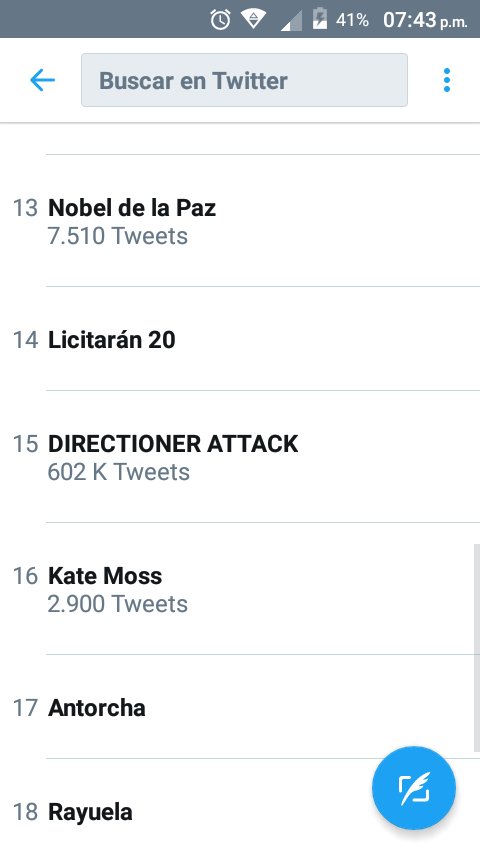Image resolution: width=480 pixels, height=854 pixels.
Task: Tap the 07:43 p.m. clock
Action: pos(425,20)
